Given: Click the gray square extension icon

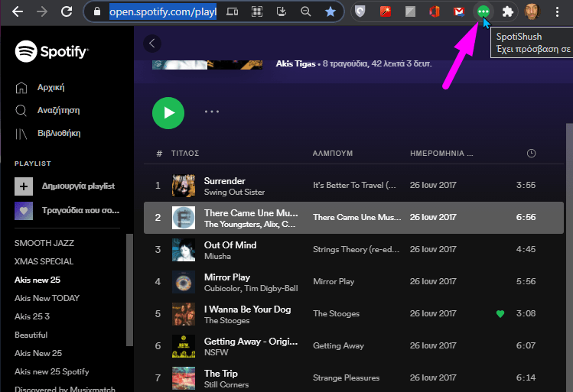Looking at the screenshot, I should [x=410, y=11].
